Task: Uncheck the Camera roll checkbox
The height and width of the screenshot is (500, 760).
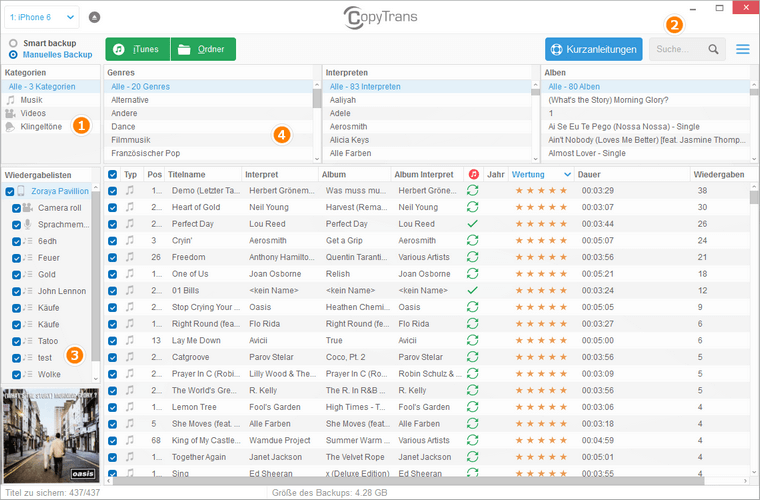Action: click(x=16, y=208)
